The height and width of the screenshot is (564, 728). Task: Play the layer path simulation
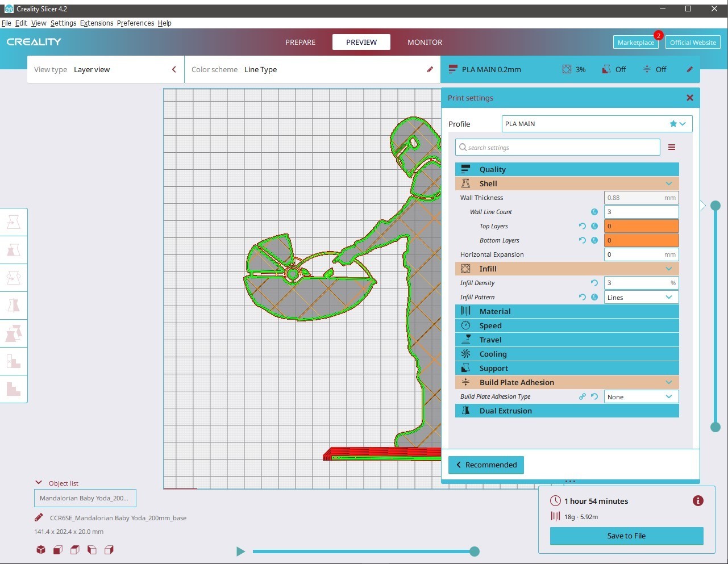click(240, 552)
